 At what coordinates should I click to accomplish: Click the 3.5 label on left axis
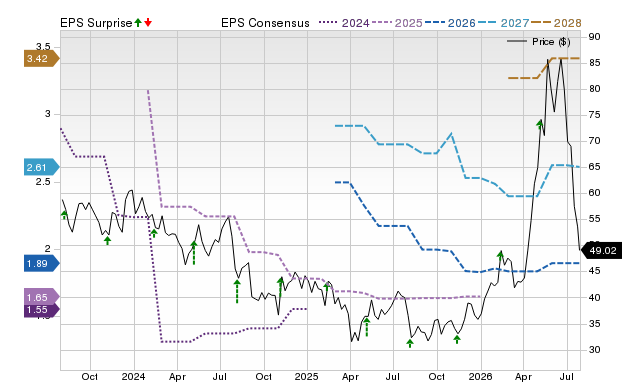click(x=43, y=47)
